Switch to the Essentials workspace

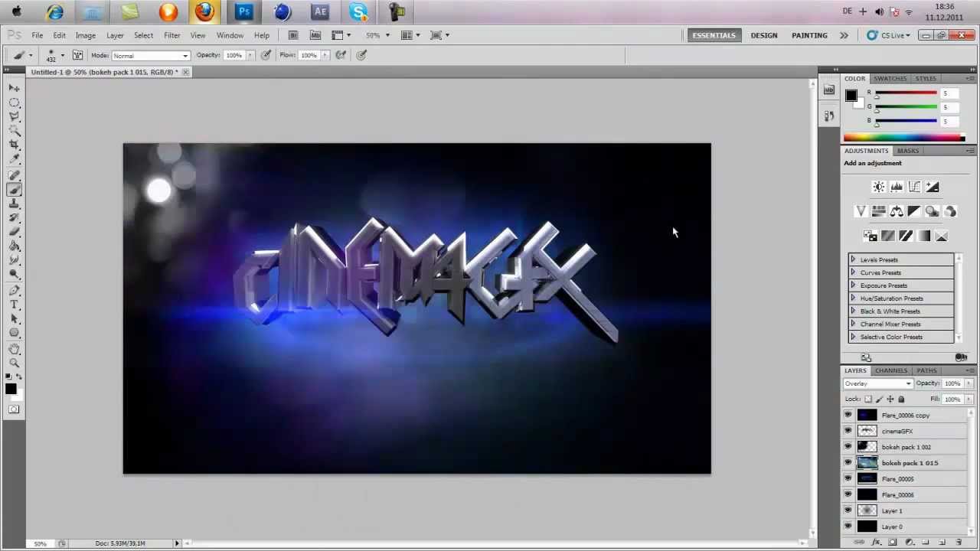[714, 35]
